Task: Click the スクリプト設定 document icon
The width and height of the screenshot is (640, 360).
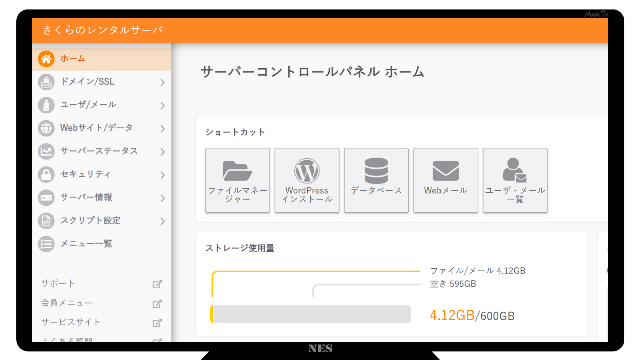Action: (46, 221)
